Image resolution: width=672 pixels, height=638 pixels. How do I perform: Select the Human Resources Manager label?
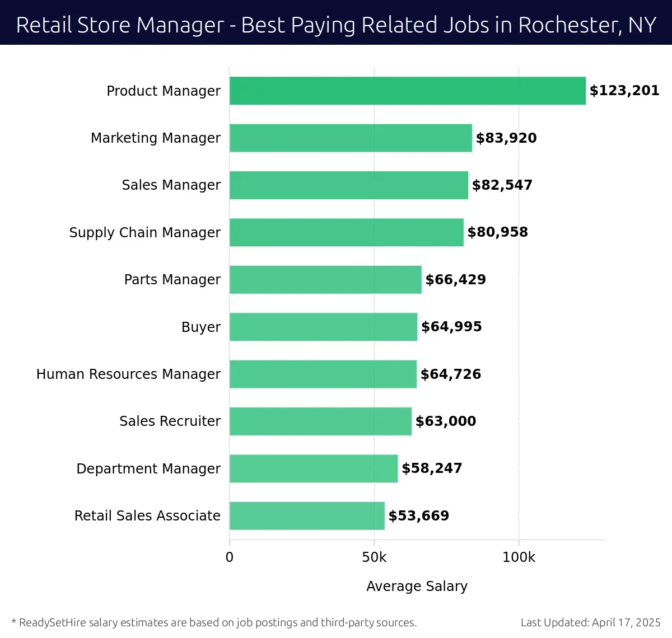128,374
